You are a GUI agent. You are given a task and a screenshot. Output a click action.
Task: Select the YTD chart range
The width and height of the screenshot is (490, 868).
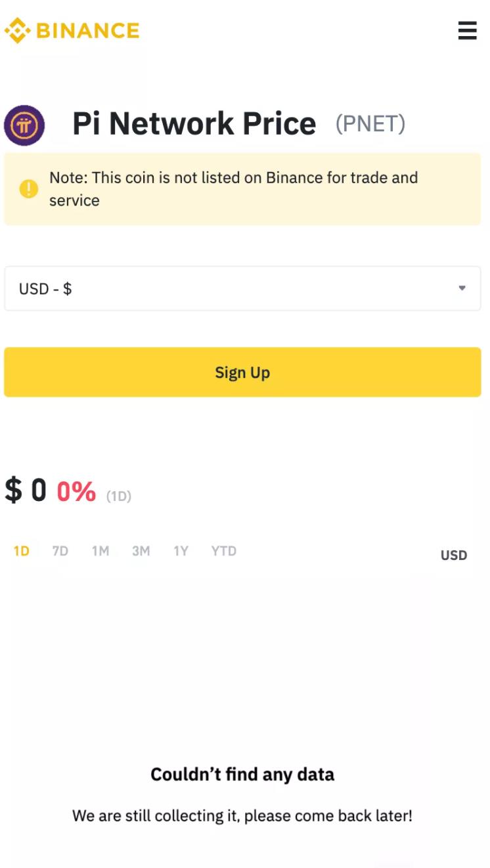pyautogui.click(x=223, y=551)
